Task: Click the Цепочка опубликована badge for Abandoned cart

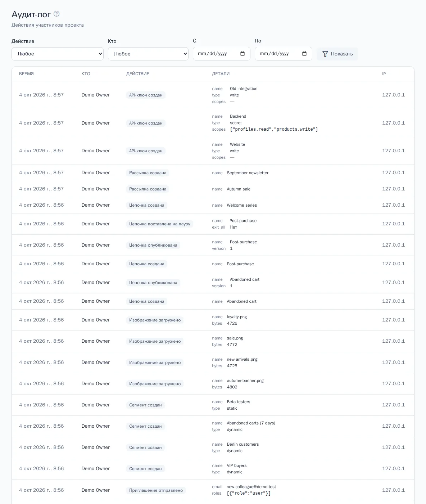Action: [153, 283]
